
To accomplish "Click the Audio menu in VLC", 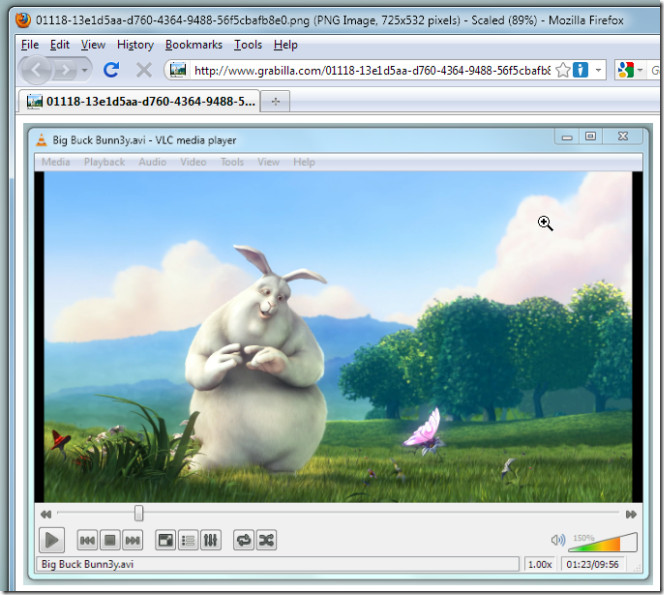I will (x=152, y=162).
